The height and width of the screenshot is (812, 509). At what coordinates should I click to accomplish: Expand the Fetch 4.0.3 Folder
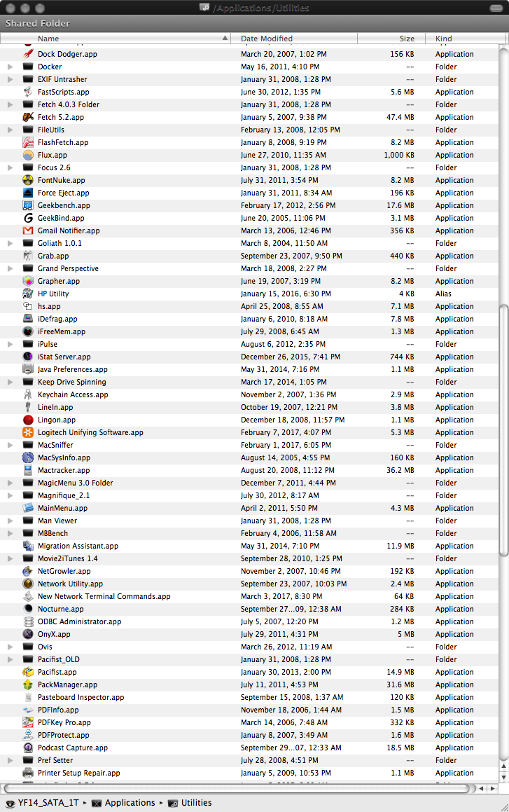pyautogui.click(x=10, y=104)
